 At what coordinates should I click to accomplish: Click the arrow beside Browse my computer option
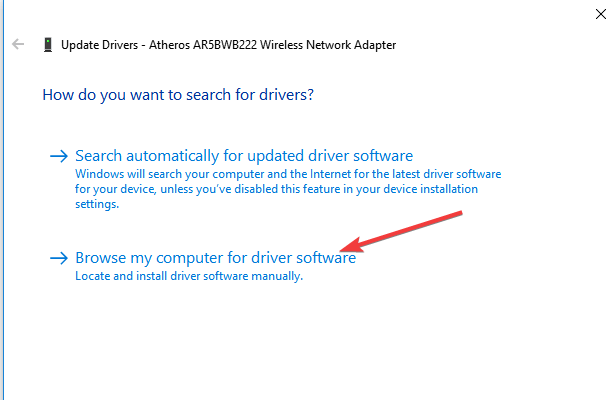59,258
